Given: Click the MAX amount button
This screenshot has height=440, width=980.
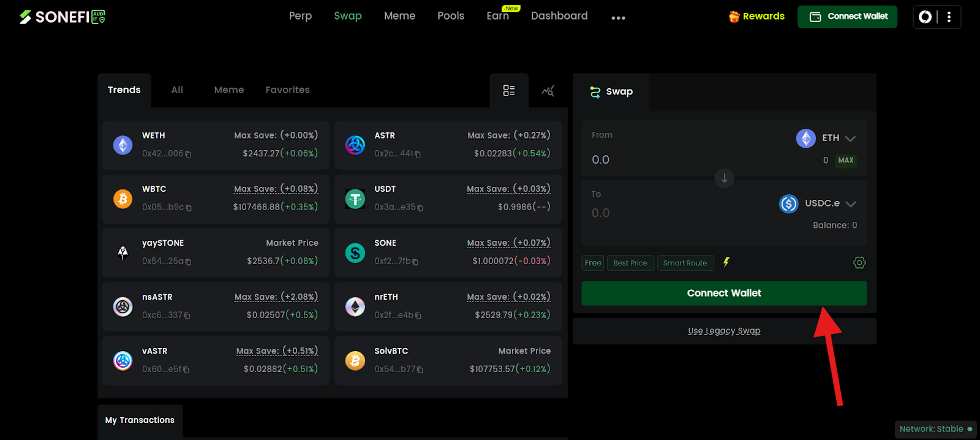Looking at the screenshot, I should (846, 161).
